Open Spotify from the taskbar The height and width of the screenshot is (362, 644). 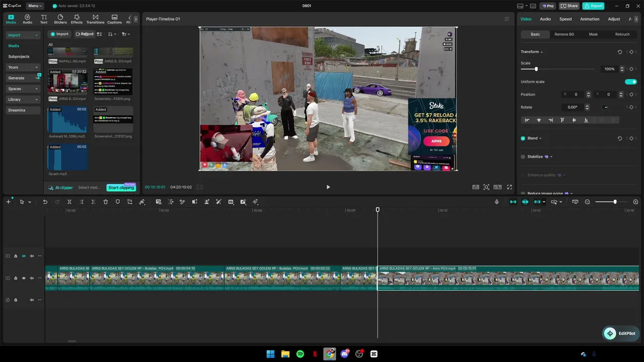click(300, 354)
